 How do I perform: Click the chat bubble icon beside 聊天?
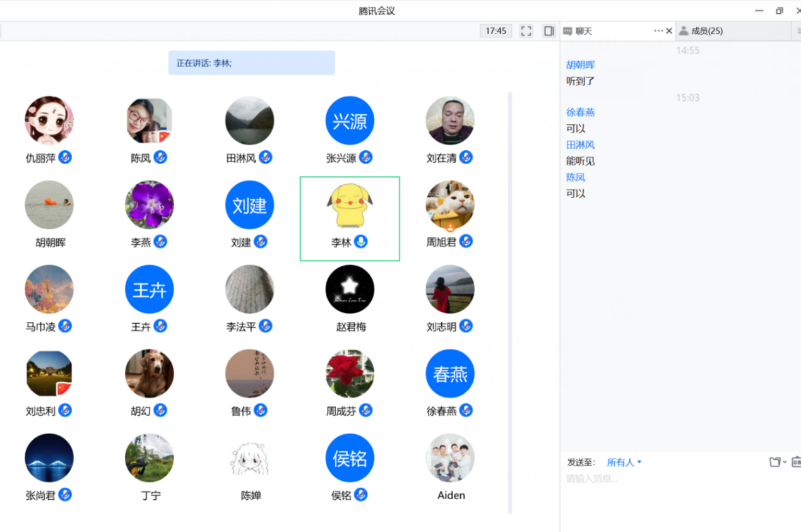tap(568, 31)
